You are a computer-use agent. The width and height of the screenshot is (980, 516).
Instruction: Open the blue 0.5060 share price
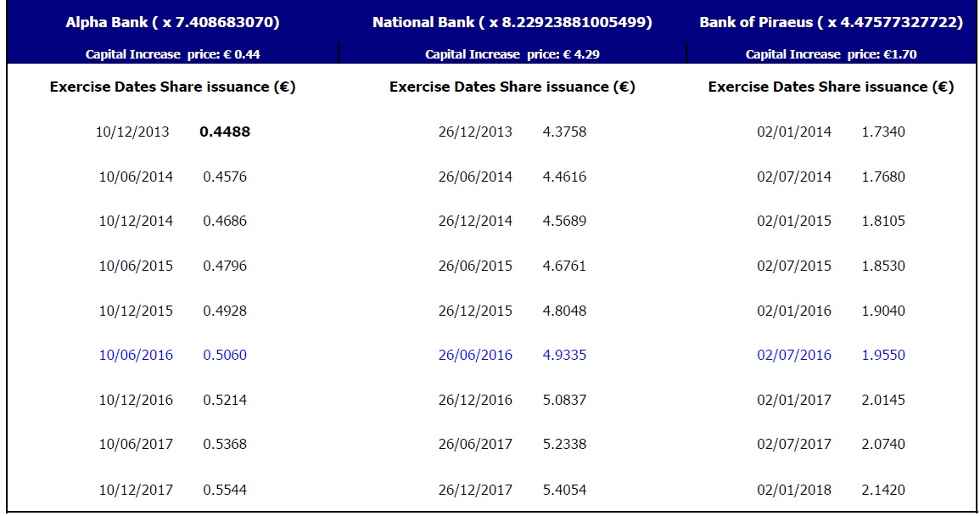(225, 355)
